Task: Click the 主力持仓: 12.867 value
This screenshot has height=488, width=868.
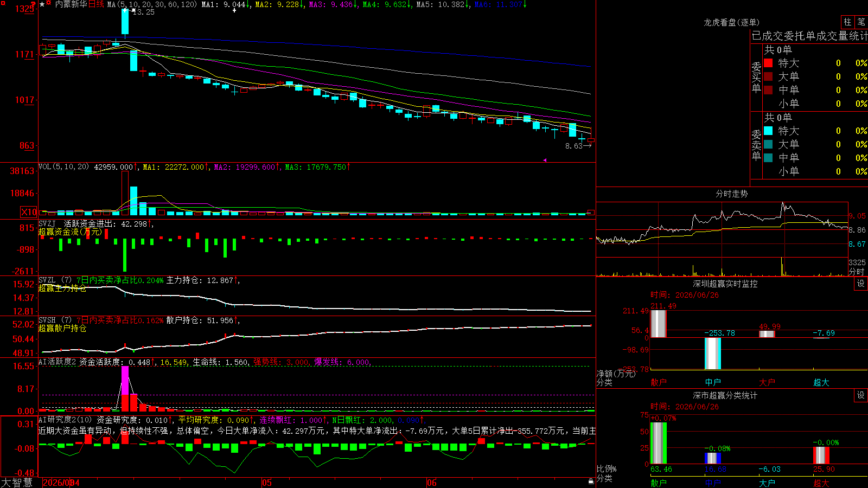Action: point(202,280)
